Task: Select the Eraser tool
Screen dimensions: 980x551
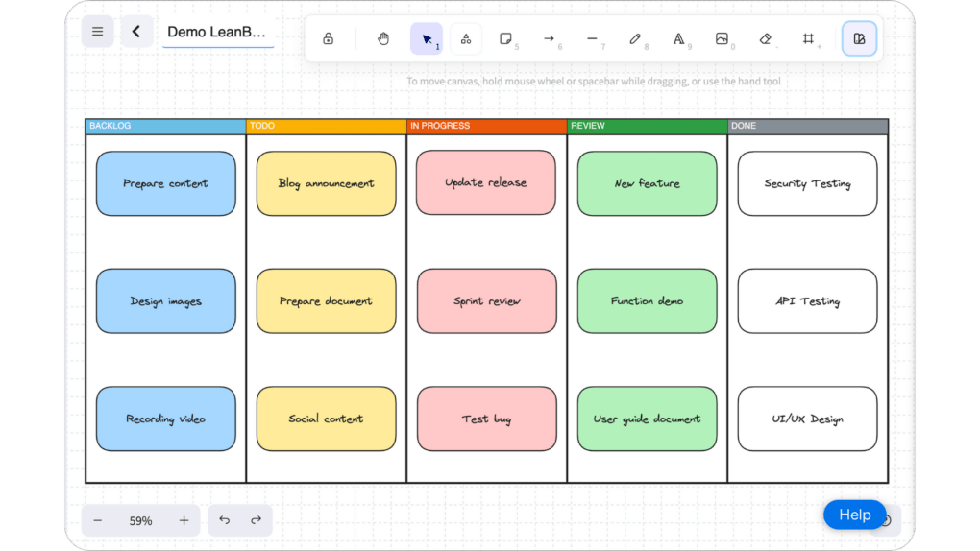Action: pyautogui.click(x=766, y=39)
